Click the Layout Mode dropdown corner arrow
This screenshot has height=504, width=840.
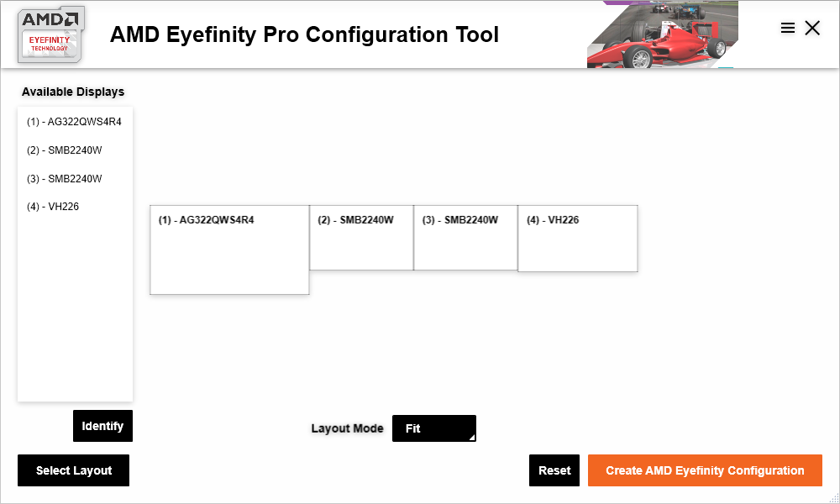tap(472, 438)
